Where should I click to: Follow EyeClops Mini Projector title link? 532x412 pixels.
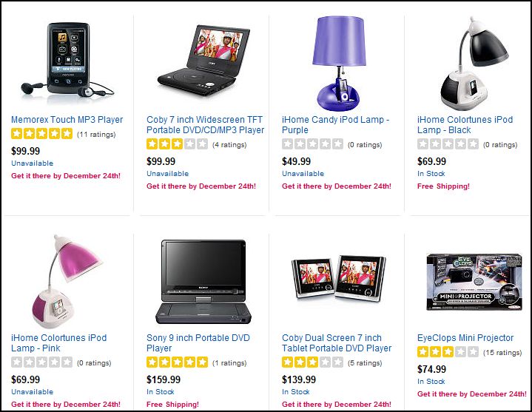(x=465, y=338)
